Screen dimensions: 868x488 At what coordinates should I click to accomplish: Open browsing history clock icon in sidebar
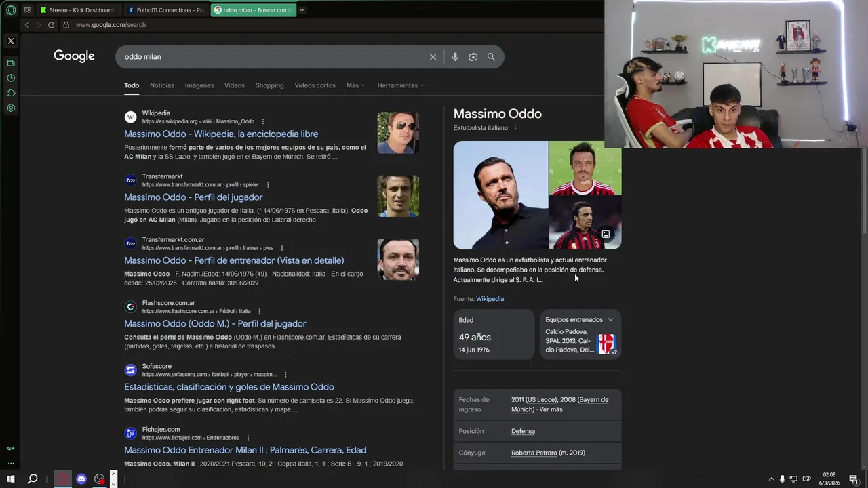(11, 78)
